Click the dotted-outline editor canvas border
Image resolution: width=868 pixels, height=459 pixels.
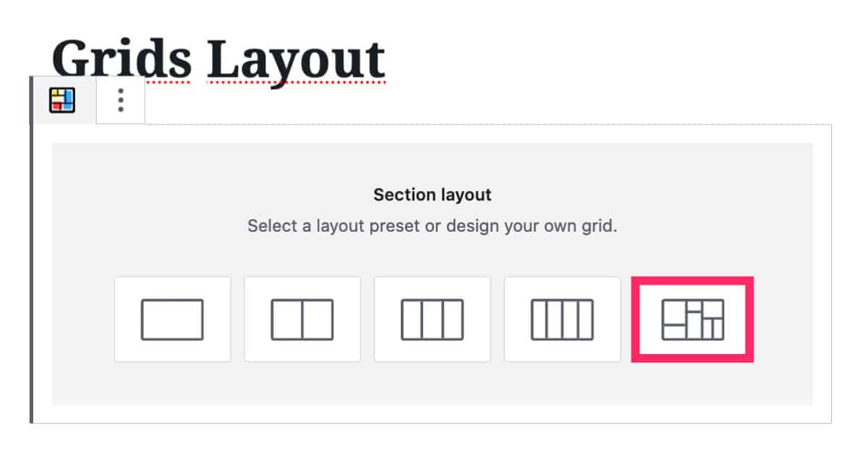coord(434,121)
